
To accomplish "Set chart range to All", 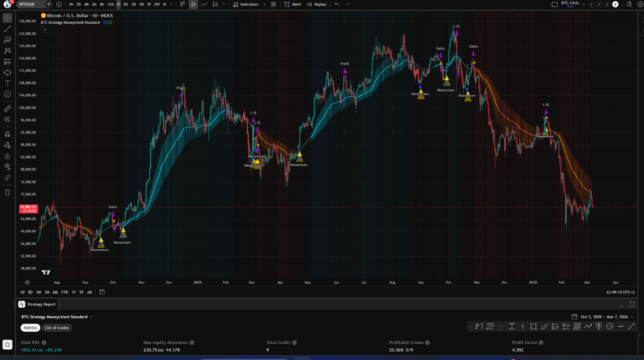I will (x=90, y=292).
